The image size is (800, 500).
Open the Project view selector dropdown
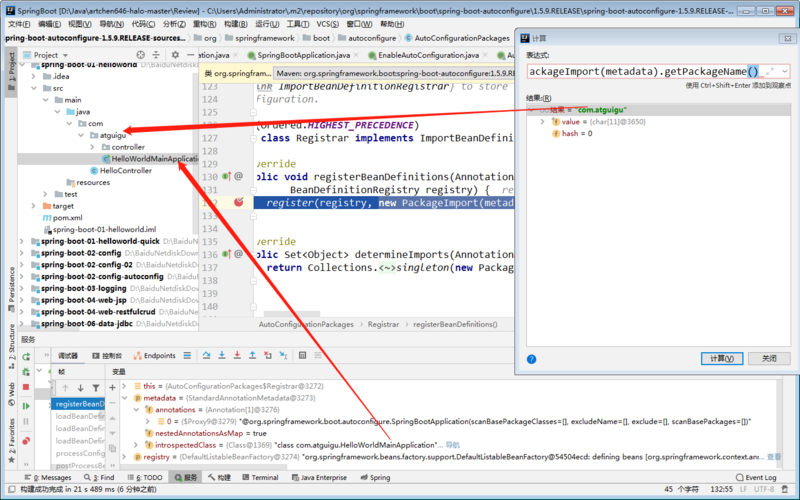click(x=65, y=55)
